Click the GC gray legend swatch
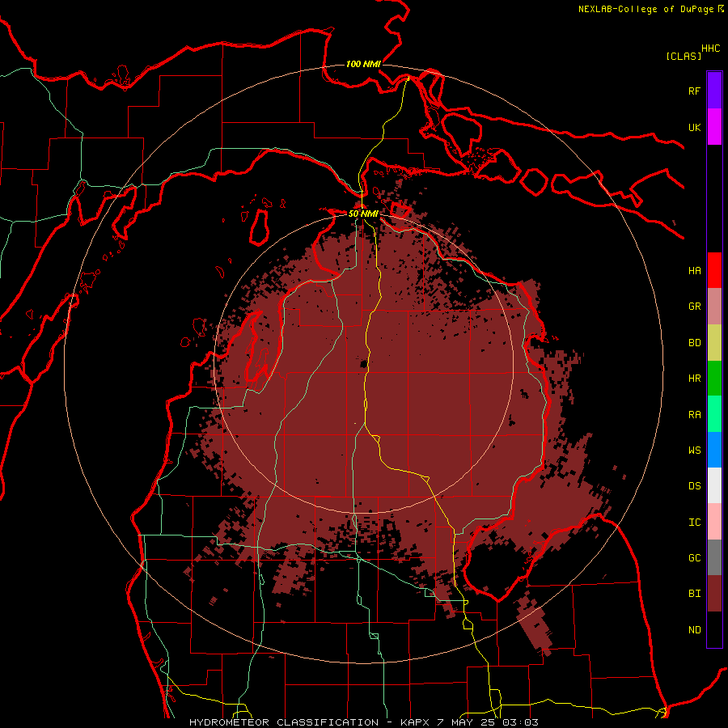The height and width of the screenshot is (728, 728). point(714,557)
